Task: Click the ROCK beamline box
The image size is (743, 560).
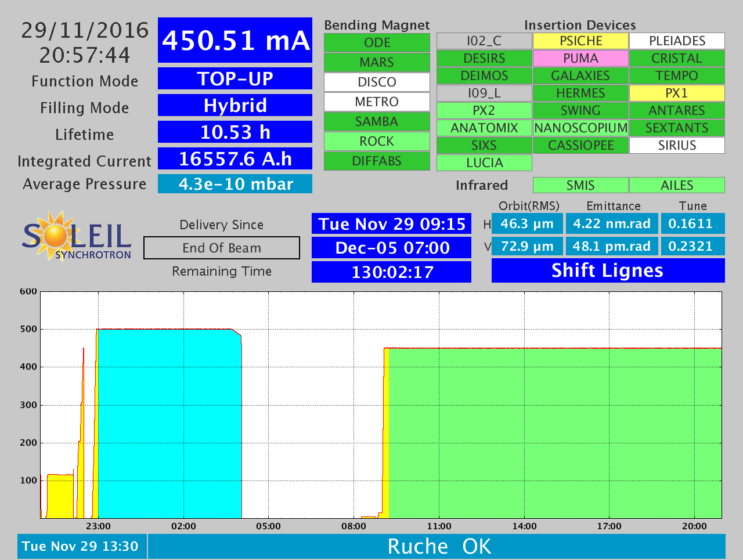Action: click(377, 142)
